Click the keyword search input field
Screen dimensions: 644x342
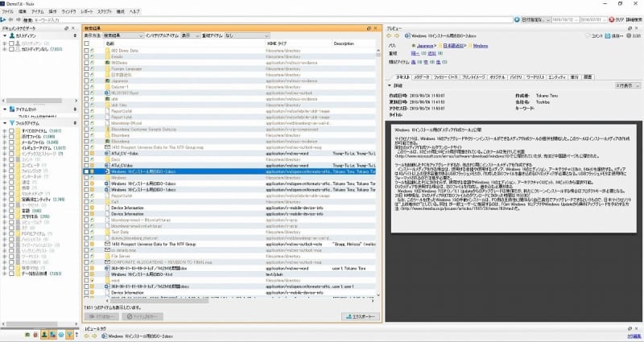point(267,19)
